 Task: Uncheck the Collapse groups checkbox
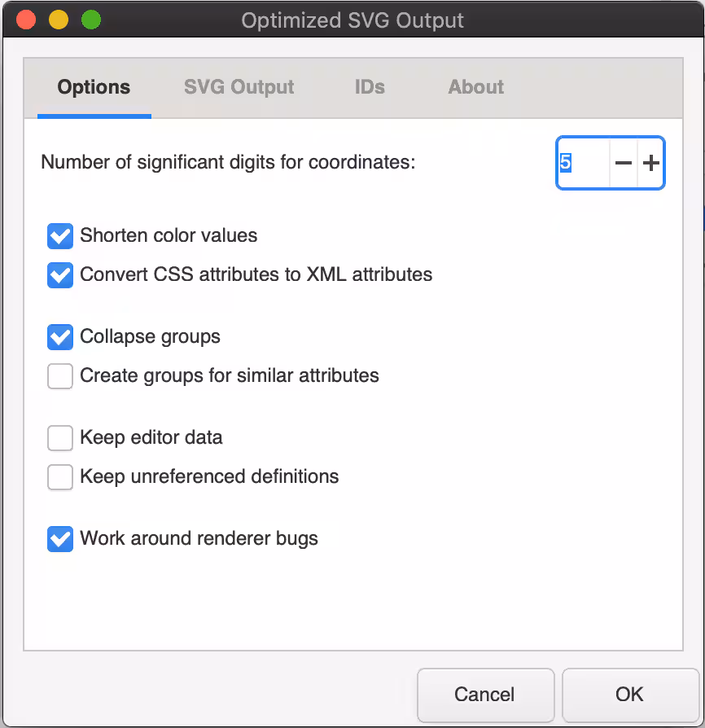point(60,337)
